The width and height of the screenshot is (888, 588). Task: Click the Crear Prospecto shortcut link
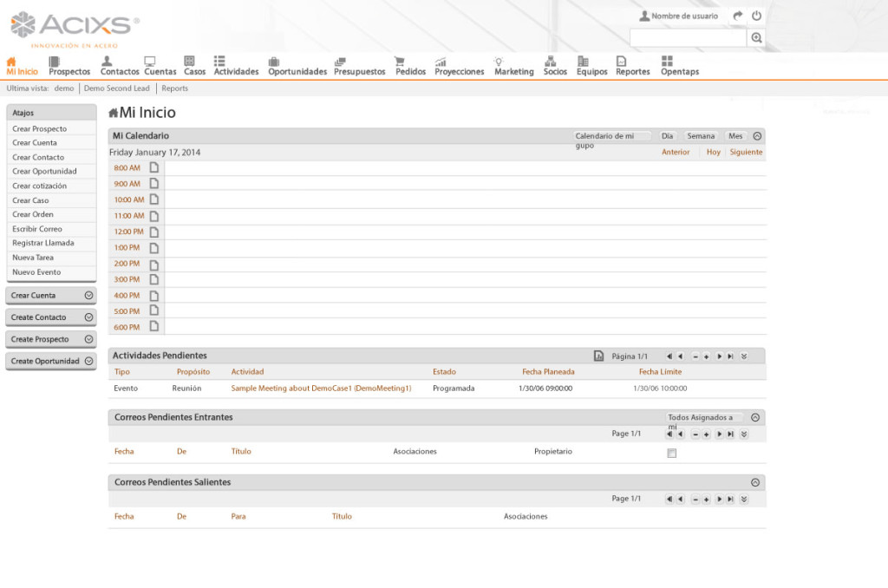pyautogui.click(x=40, y=129)
